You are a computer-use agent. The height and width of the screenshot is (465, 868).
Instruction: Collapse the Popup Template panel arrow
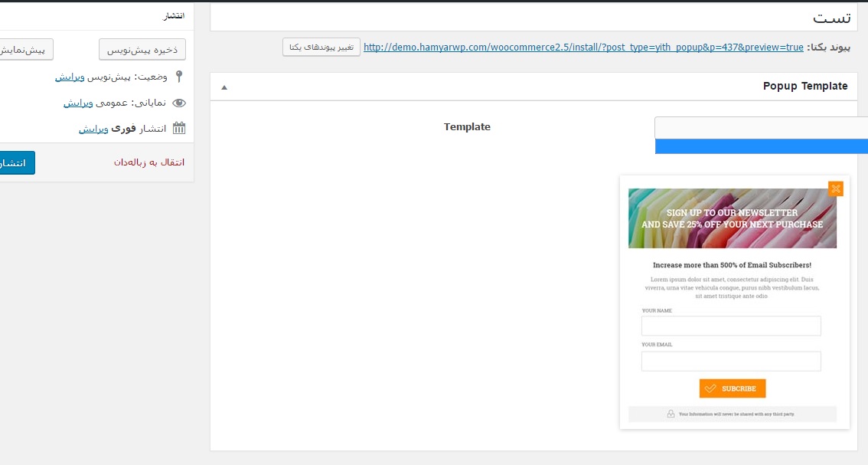pyautogui.click(x=224, y=87)
